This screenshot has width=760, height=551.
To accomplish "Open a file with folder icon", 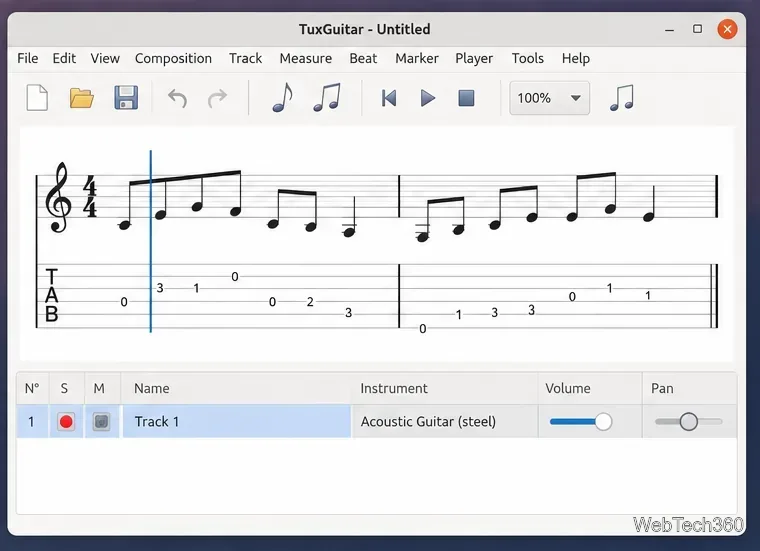I will click(81, 98).
